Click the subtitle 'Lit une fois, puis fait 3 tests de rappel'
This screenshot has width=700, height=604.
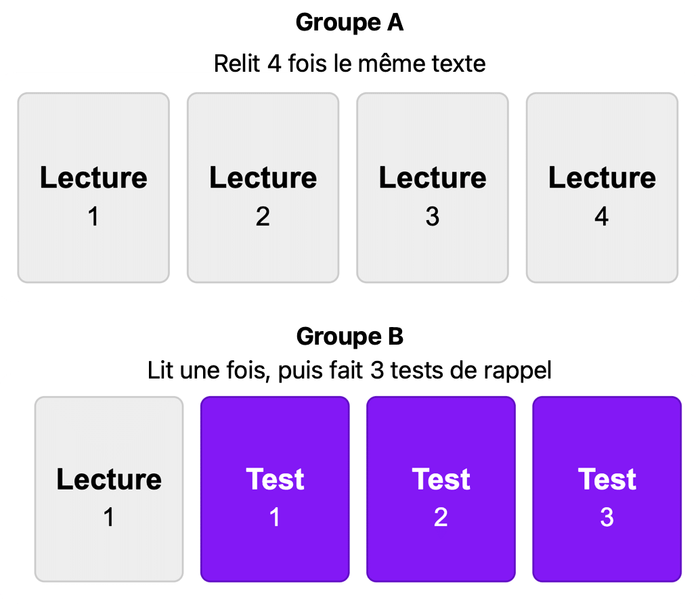pyautogui.click(x=349, y=370)
